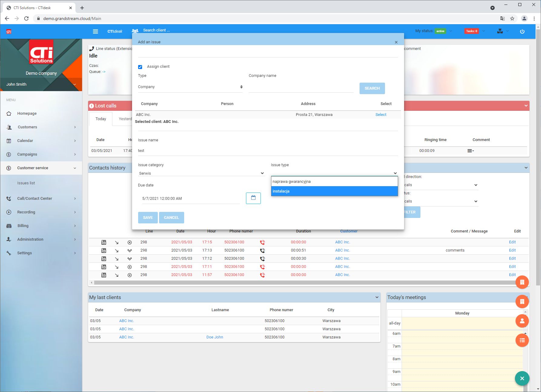Viewport: 541px width, 392px height.
Task: Expand chevron in 17:13 call row
Action: pos(130,250)
